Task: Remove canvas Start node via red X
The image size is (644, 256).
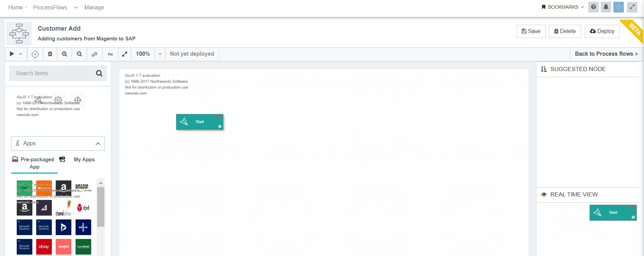Action: (221, 117)
